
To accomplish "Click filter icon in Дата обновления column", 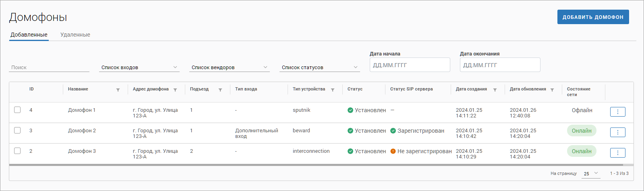I will tap(552, 90).
